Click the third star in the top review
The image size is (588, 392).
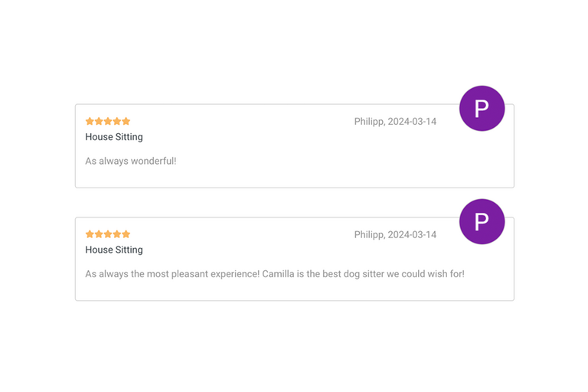pos(108,121)
